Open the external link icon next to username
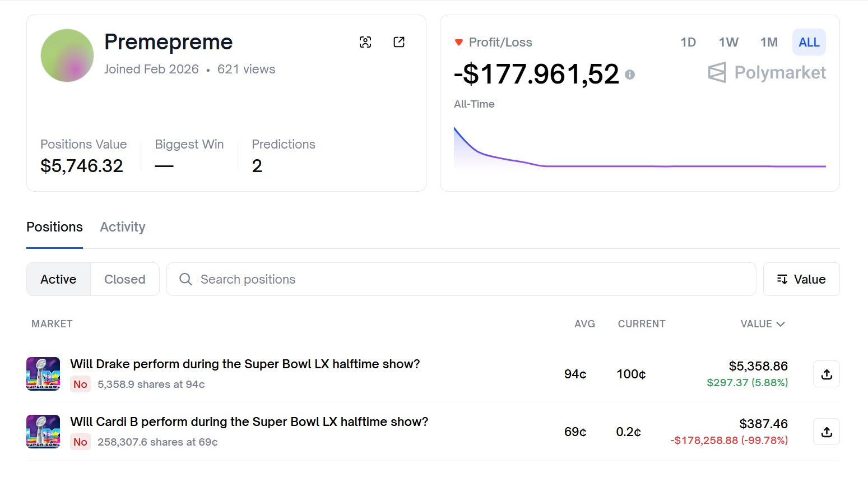This screenshot has height=477, width=868. point(399,42)
